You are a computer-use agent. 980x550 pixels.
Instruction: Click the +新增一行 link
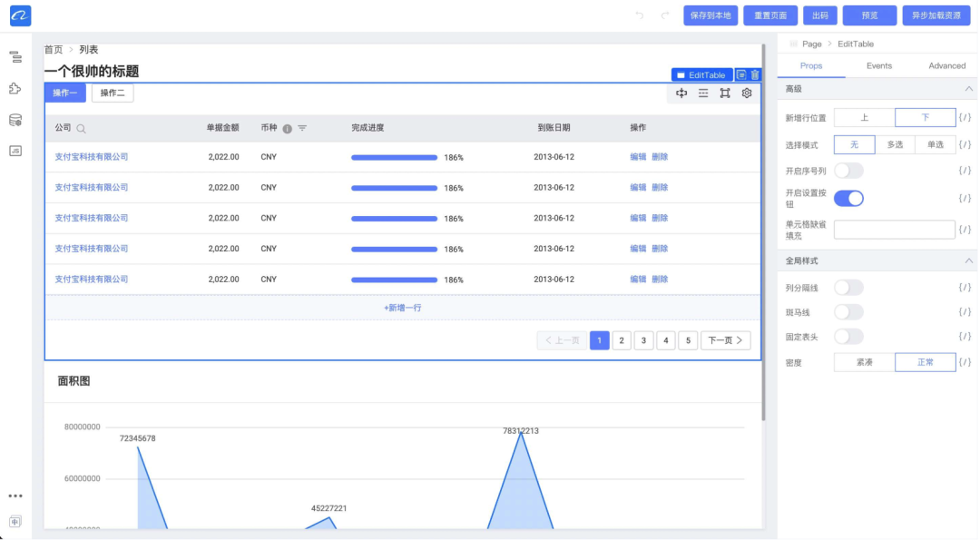(x=403, y=308)
